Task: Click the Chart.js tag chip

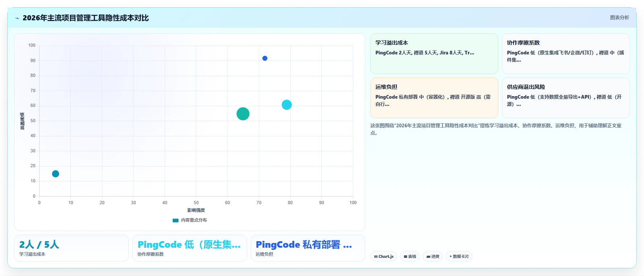Action: (384, 256)
